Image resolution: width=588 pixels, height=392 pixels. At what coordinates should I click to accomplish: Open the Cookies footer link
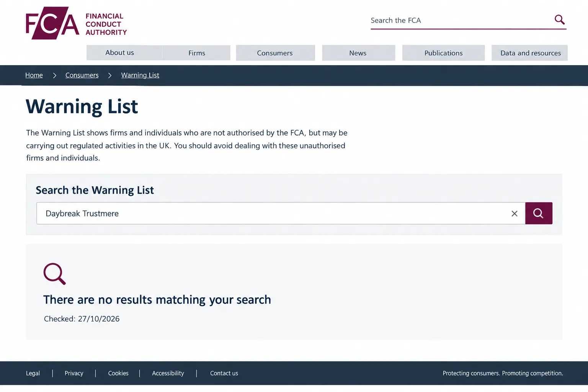[118, 373]
